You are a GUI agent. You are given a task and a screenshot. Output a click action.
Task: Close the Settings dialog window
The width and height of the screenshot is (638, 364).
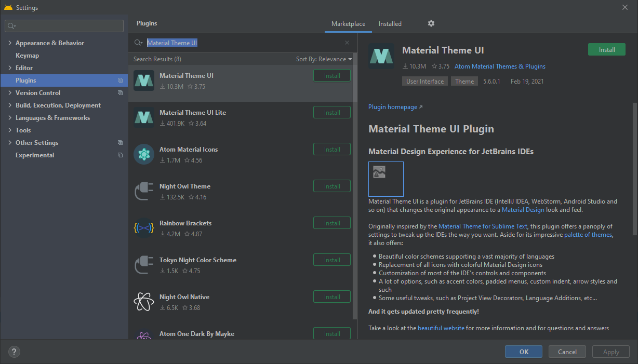[x=624, y=7]
